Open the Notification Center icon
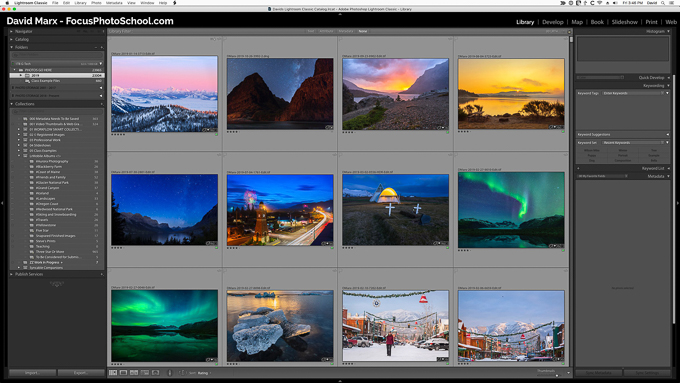 pos(672,3)
